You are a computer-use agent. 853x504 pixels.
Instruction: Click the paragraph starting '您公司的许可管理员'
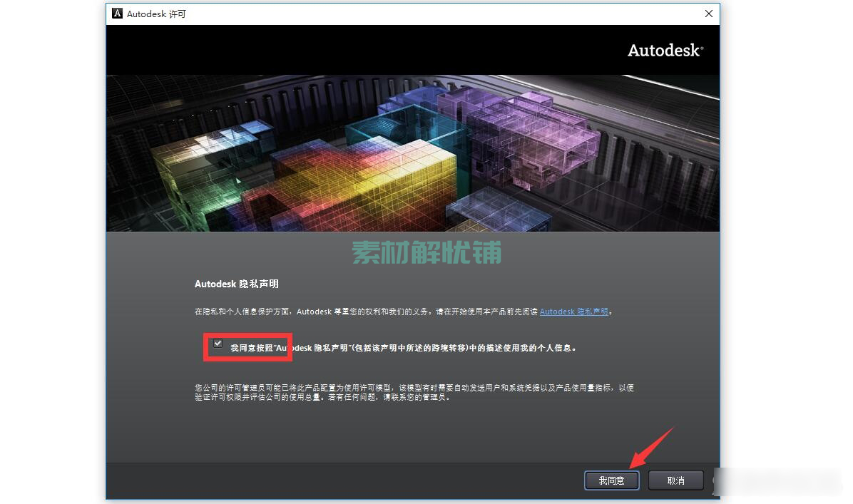pos(414,393)
